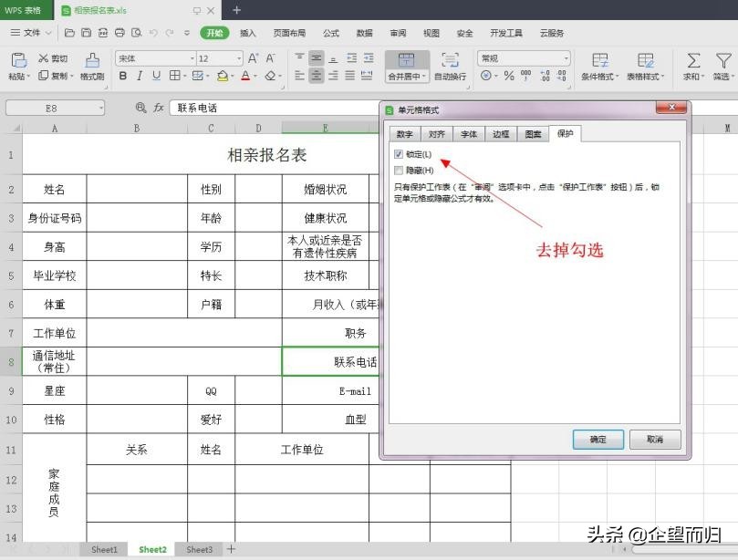Switch to the 图案 Pattern dialog tab

pyautogui.click(x=533, y=134)
